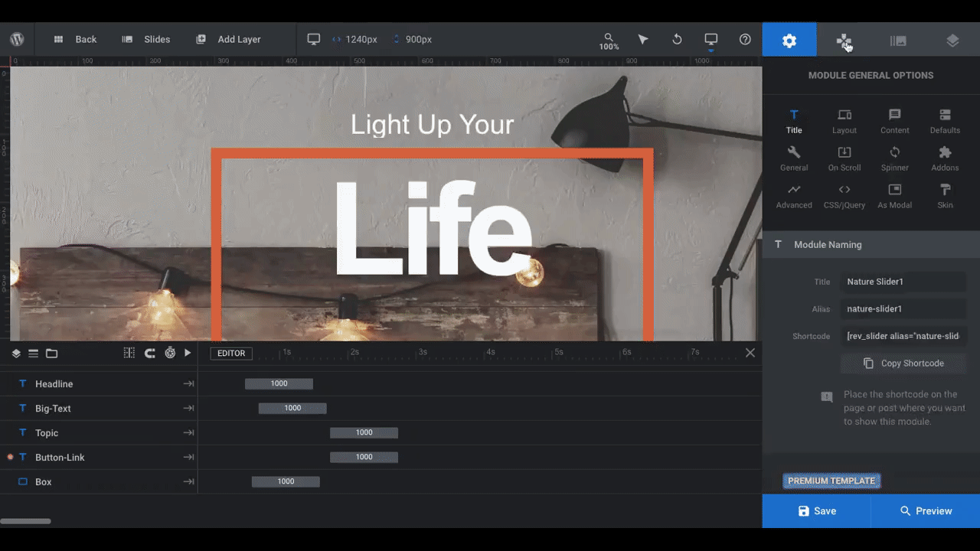Select the pointer selection tool
Screen dimensions: 980x551
click(x=643, y=39)
